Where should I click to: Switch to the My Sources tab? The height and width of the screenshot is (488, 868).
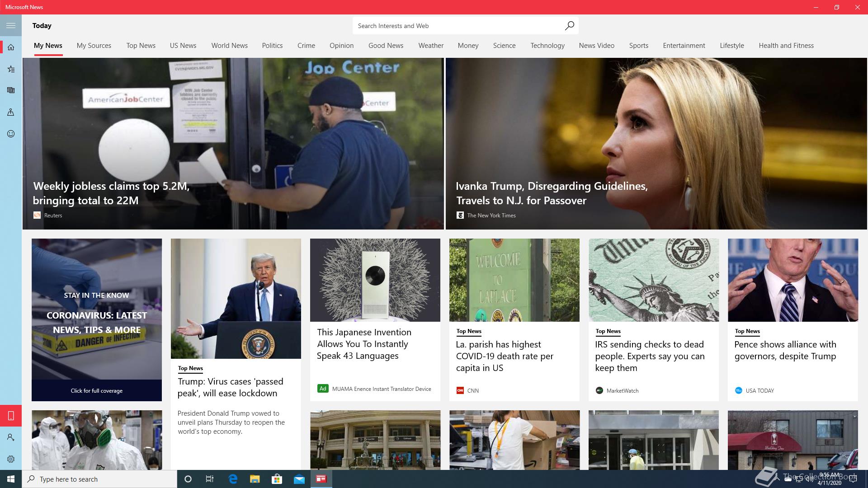coord(94,46)
